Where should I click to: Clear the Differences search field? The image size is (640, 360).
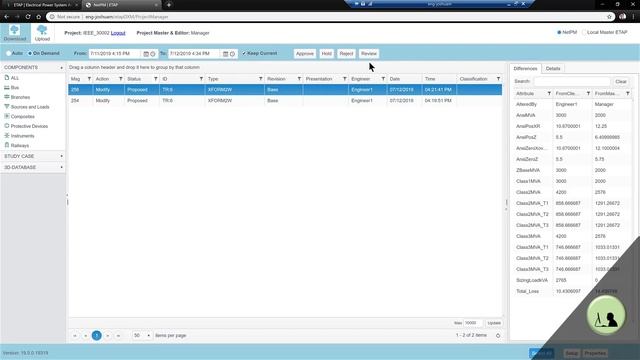point(621,82)
